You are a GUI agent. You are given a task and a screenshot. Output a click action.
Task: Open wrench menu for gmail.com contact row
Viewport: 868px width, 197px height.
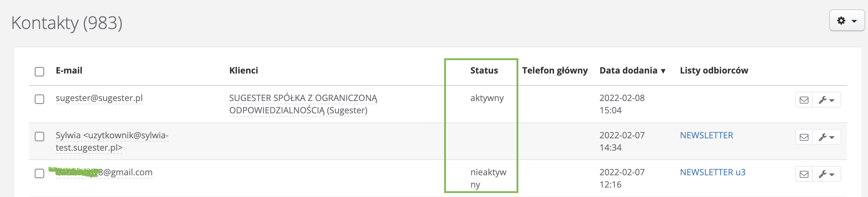click(x=826, y=174)
